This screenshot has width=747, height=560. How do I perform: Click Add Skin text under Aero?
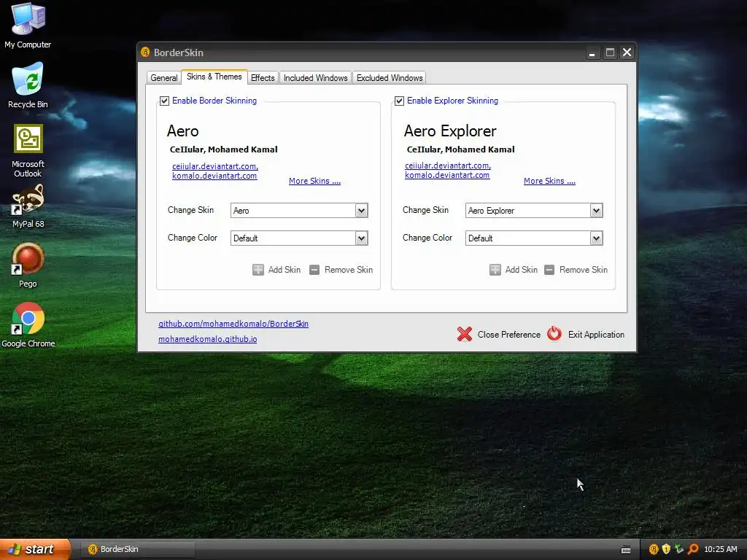click(x=284, y=270)
